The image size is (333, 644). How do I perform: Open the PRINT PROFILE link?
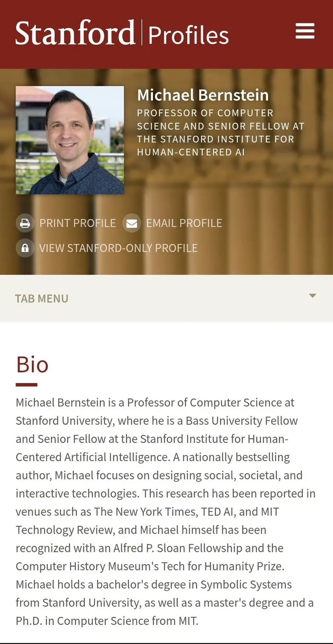(78, 223)
